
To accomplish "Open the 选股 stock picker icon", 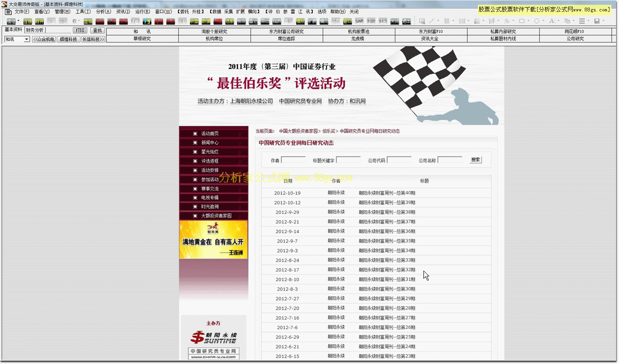I will coord(229,21).
